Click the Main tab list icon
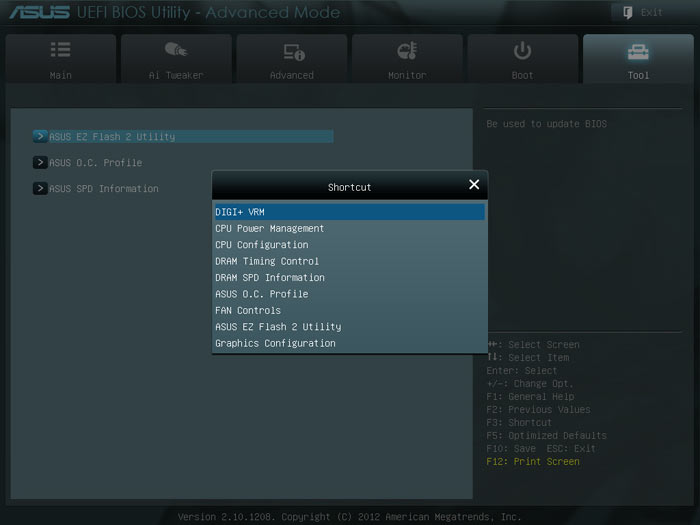The height and width of the screenshot is (525, 700). (x=60, y=50)
